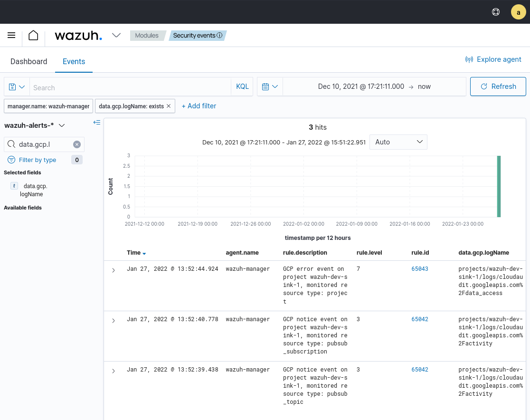Open the wazuh-alerts-* index pattern dropdown
The width and height of the screenshot is (530, 420).
coord(35,125)
